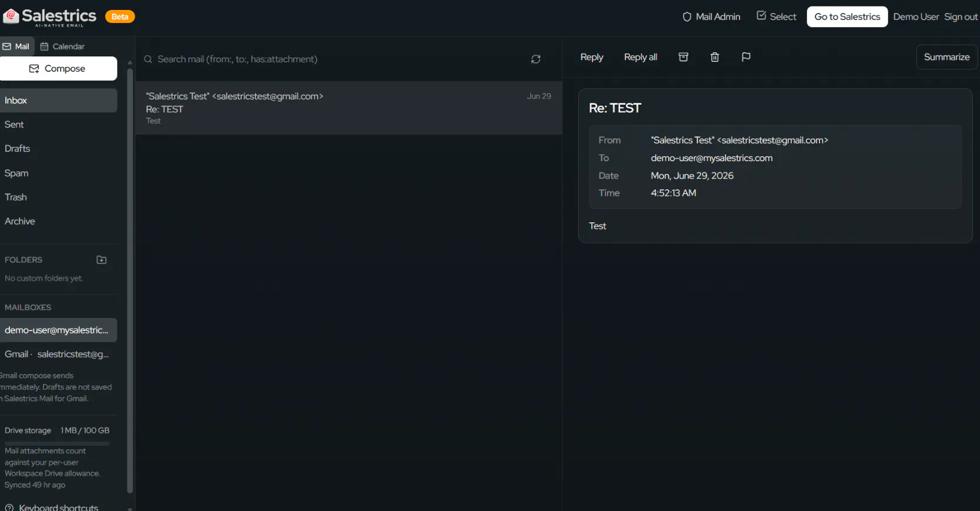Open Mail Admin shield icon
980x511 pixels.
(686, 16)
